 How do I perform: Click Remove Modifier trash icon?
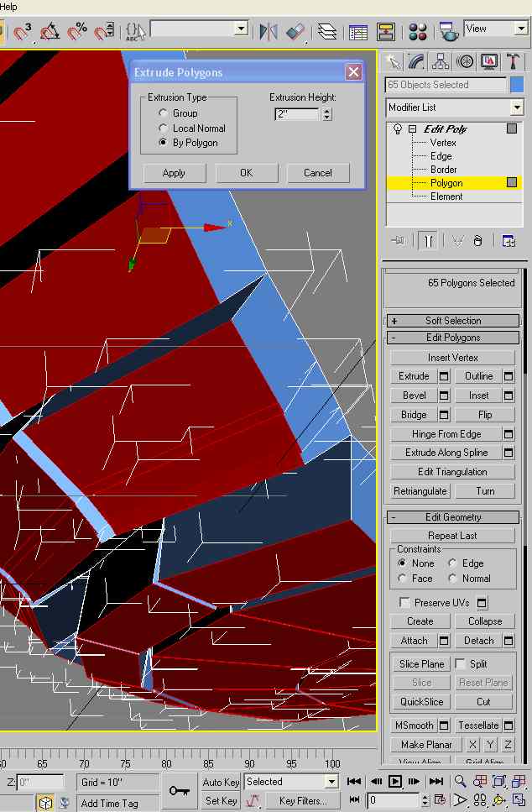pyautogui.click(x=477, y=241)
